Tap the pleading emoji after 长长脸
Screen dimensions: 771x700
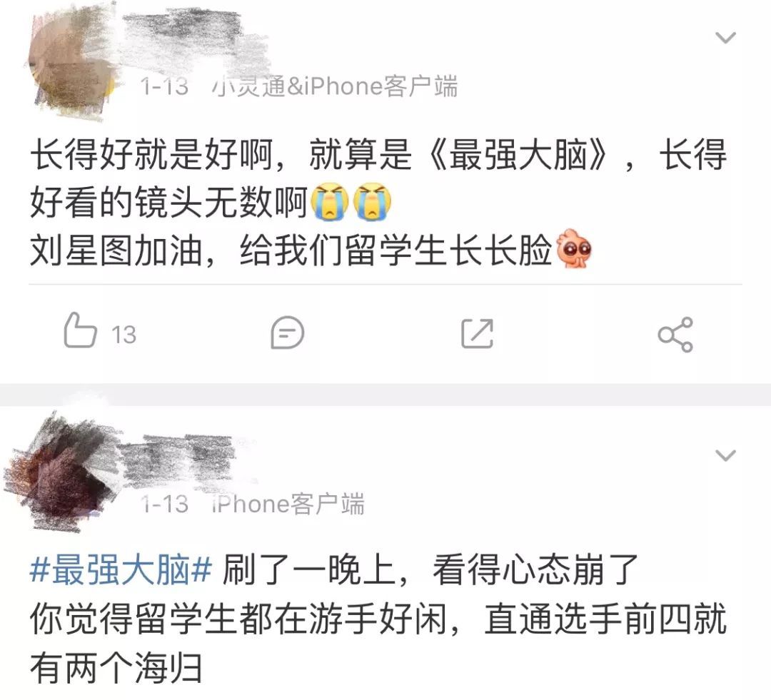pos(573,249)
